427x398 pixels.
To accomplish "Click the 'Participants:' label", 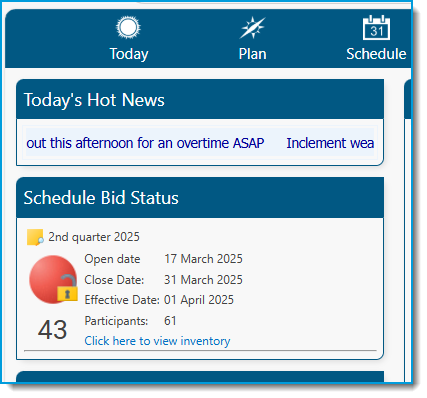I will (116, 321).
